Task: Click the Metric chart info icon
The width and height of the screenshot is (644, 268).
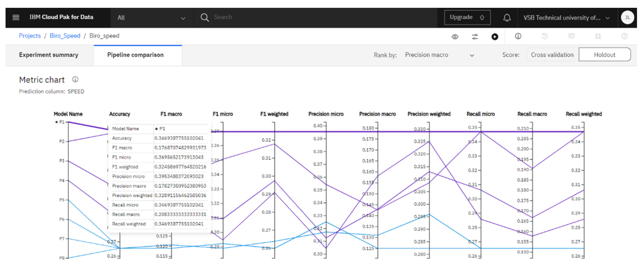Action: 75,80
